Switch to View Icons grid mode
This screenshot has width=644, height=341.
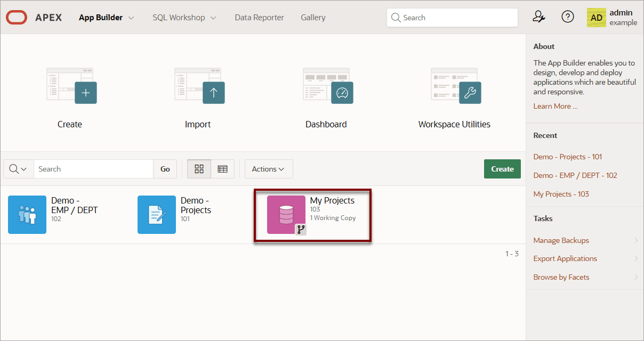[x=199, y=169]
